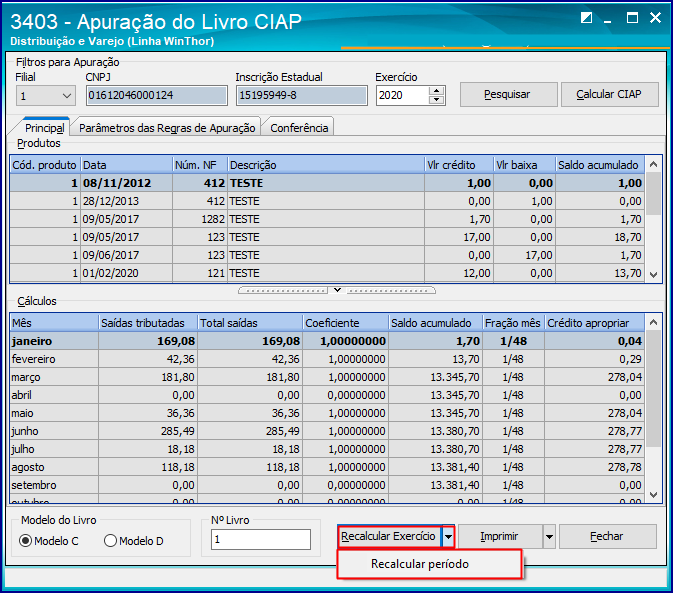Screen dimensions: 673x593
Task: Select the product row dated 08/11/2012
Action: click(x=327, y=183)
